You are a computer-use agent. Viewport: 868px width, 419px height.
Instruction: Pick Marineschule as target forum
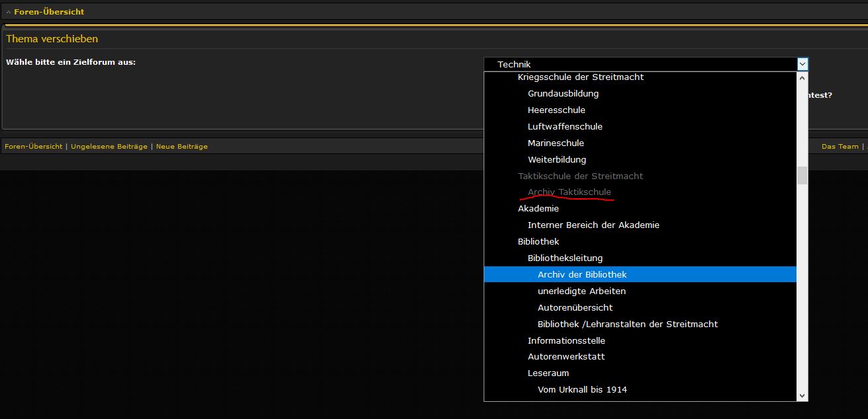click(556, 143)
